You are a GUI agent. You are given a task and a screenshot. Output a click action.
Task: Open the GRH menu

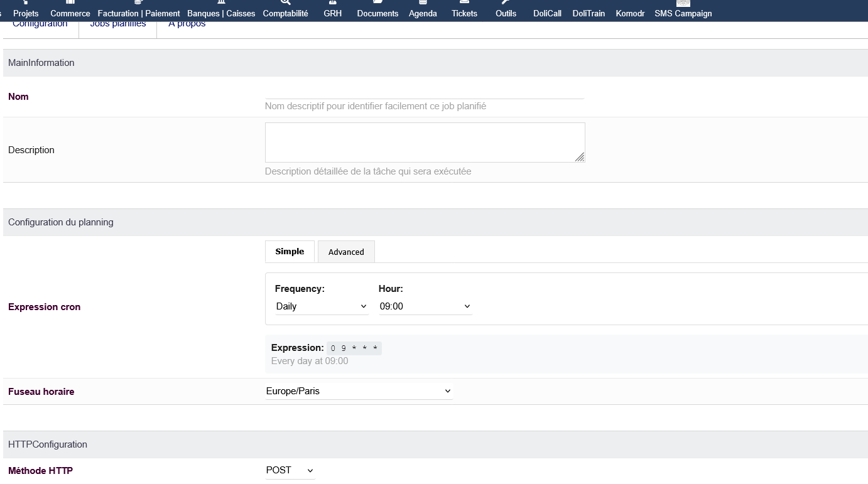point(333,13)
